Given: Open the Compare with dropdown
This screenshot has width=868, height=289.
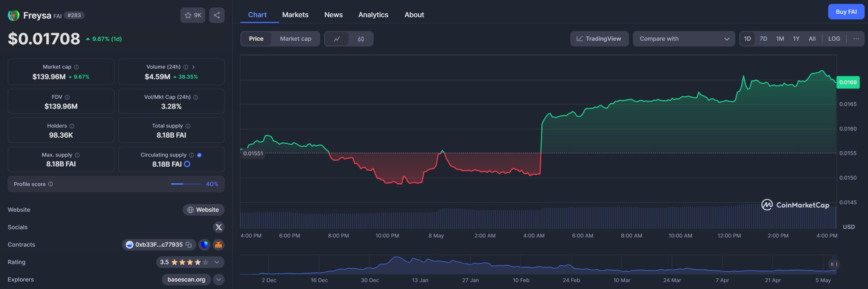Looking at the screenshot, I should click(684, 39).
